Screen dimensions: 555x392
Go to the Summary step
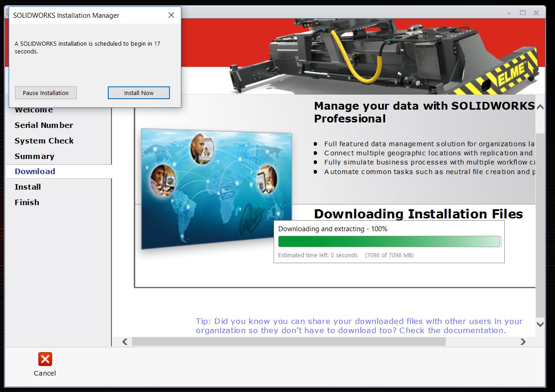point(35,156)
